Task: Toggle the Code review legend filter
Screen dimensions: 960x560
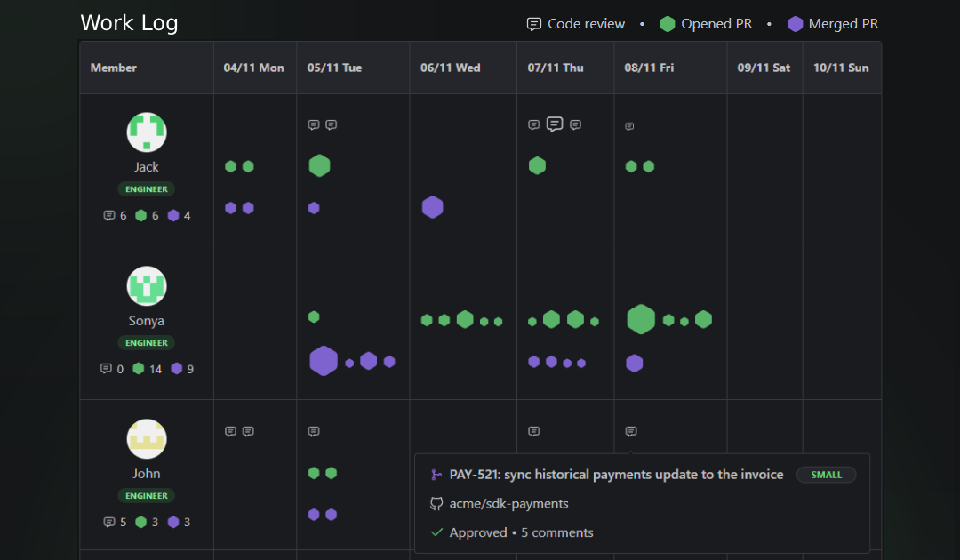Action: tap(576, 24)
